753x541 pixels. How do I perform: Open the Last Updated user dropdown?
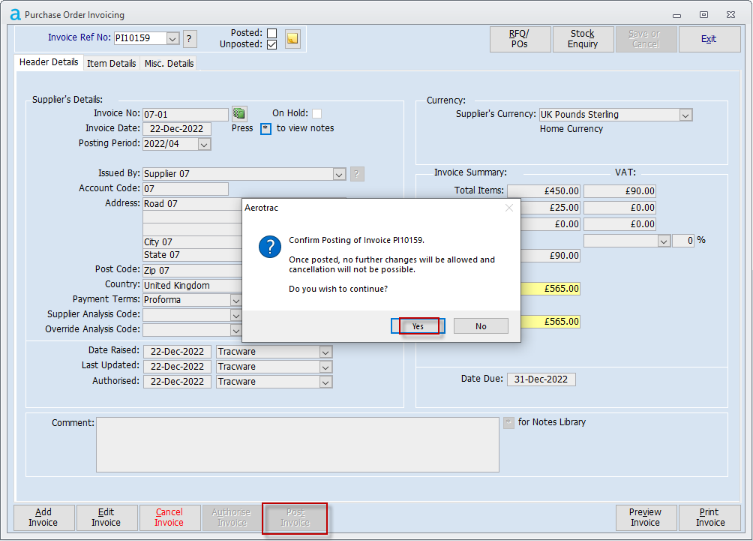click(325, 367)
